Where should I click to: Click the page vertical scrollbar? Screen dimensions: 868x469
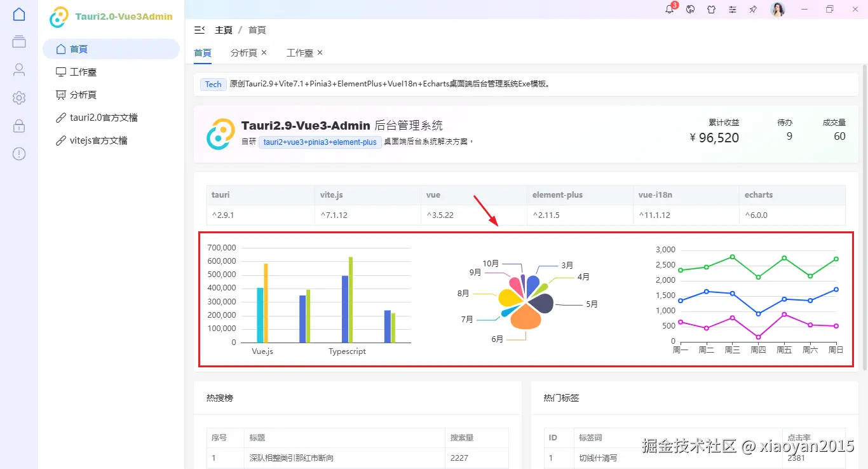click(864, 216)
